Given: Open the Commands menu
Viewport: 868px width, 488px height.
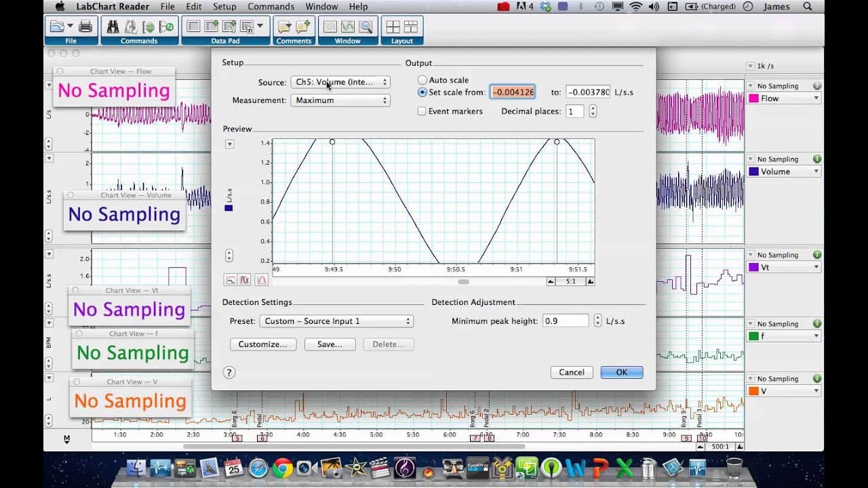Looking at the screenshot, I should (271, 7).
